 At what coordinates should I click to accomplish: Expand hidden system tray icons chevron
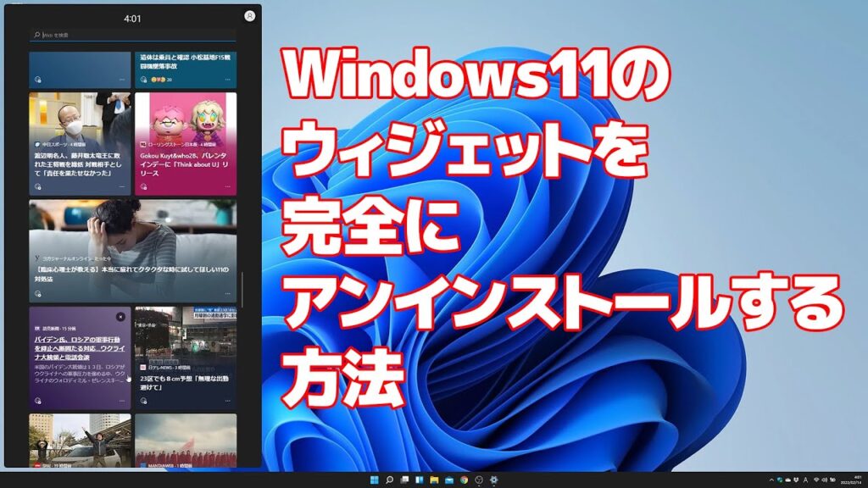click(771, 480)
